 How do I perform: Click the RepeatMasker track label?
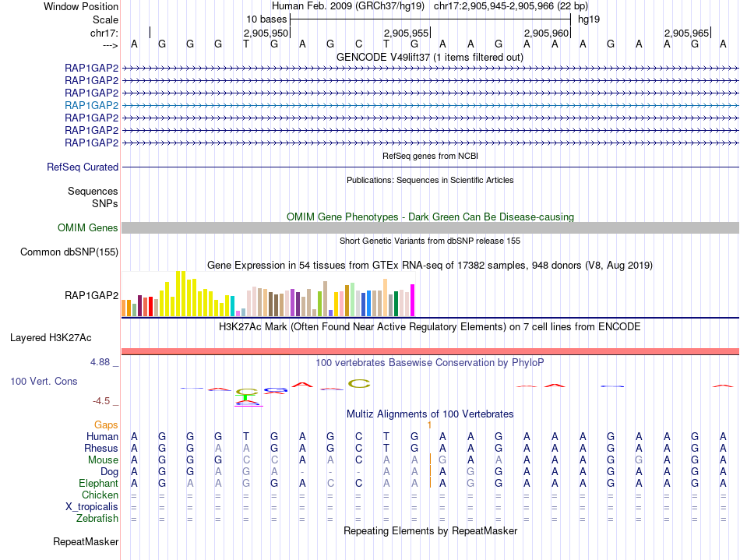(86, 541)
